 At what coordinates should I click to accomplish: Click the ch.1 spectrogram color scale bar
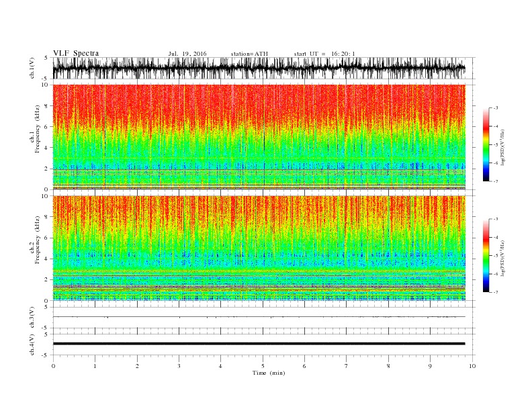tap(486, 145)
